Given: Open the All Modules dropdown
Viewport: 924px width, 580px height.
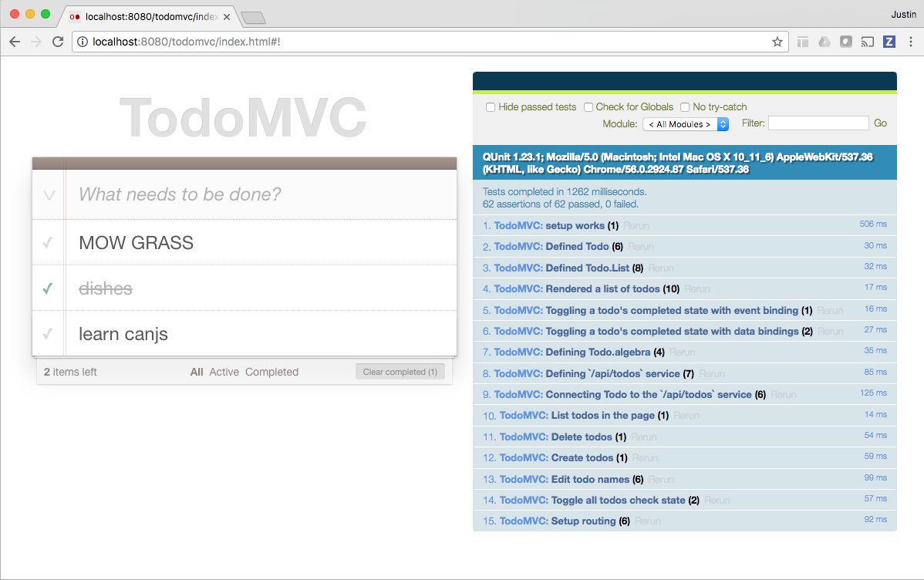Looking at the screenshot, I should coord(686,124).
